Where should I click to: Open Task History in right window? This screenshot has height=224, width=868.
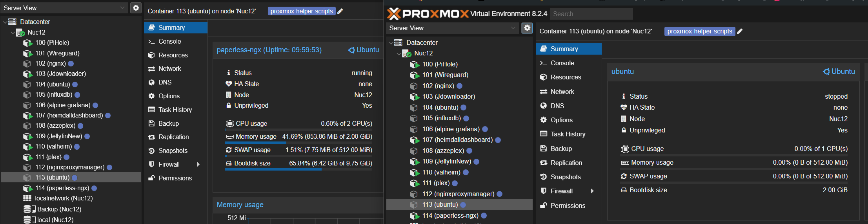tap(569, 134)
